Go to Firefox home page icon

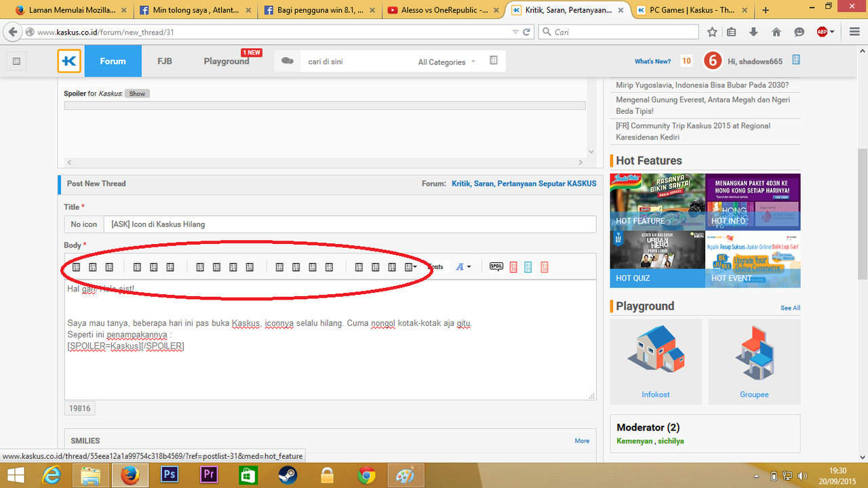click(776, 32)
